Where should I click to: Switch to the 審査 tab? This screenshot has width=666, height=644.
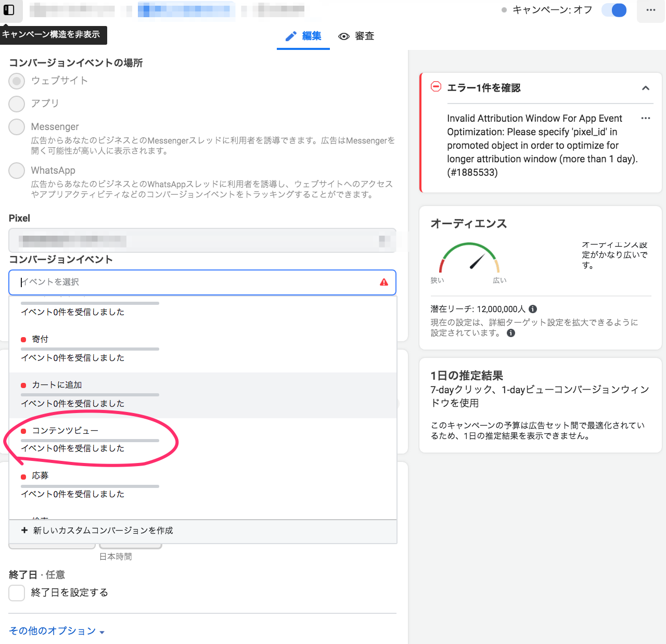[x=356, y=36]
